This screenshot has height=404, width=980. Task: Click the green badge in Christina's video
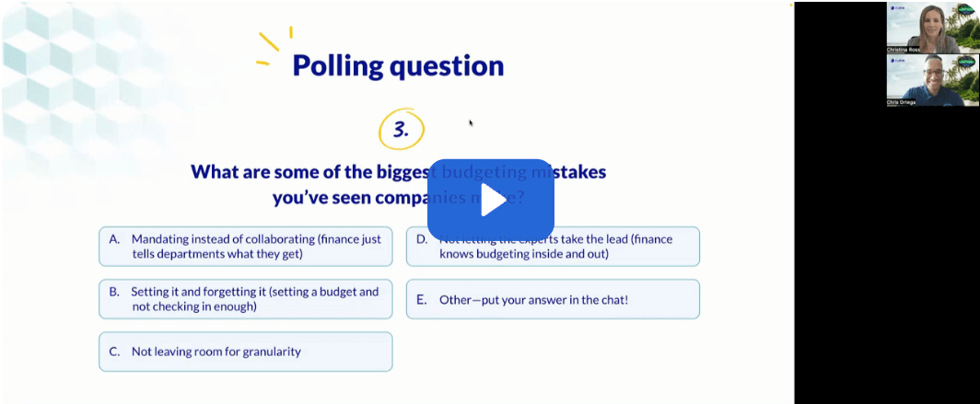969,8
